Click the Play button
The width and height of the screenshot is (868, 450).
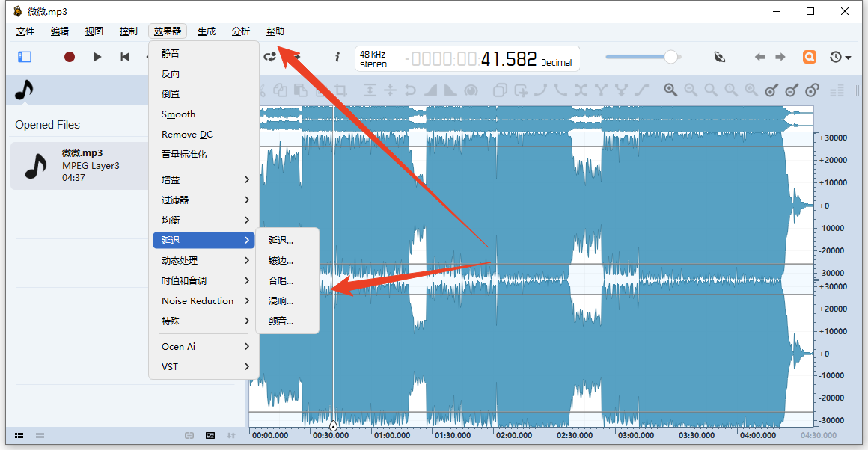97,57
